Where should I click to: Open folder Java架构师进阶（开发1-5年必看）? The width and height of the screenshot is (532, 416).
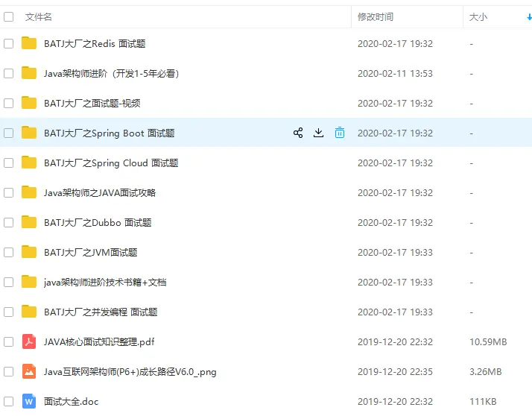pyautogui.click(x=112, y=73)
